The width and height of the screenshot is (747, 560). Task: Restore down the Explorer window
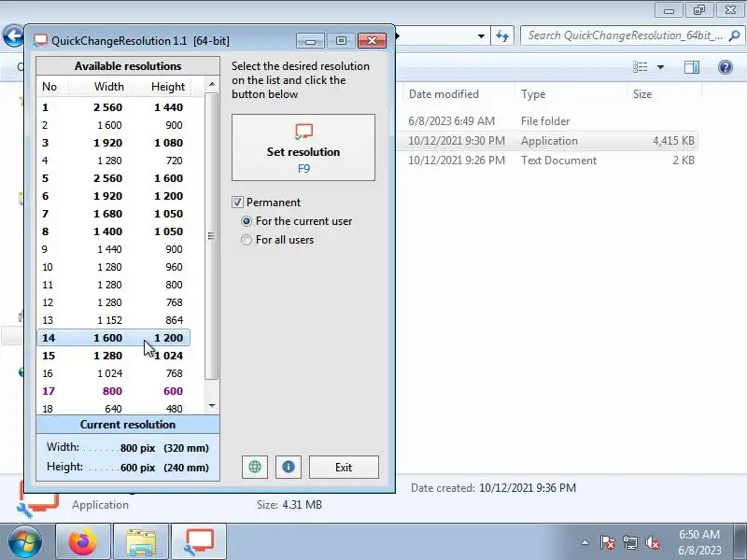click(698, 9)
